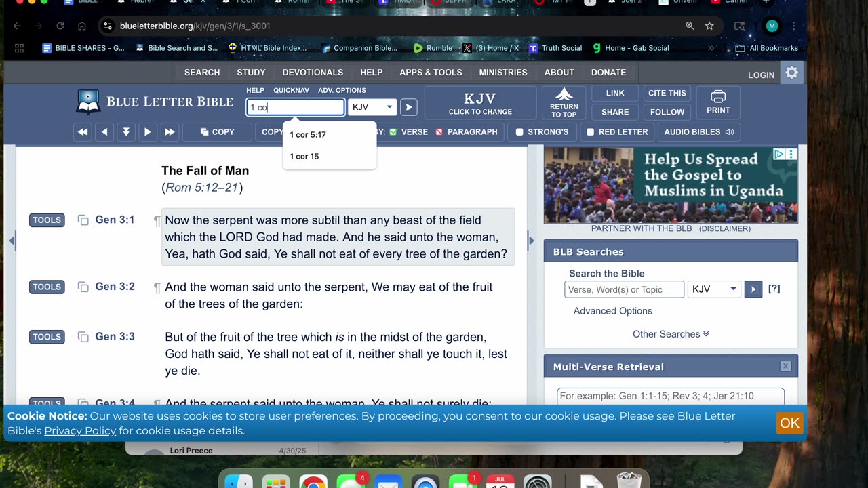
Task: Collapse the right sidebar arrow next to the verses
Action: pyautogui.click(x=531, y=240)
